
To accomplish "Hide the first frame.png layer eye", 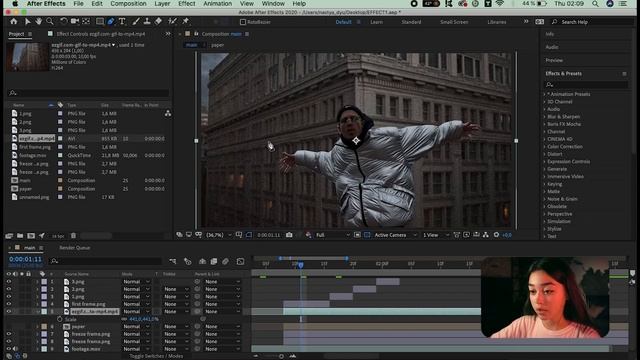I will pos(9,304).
